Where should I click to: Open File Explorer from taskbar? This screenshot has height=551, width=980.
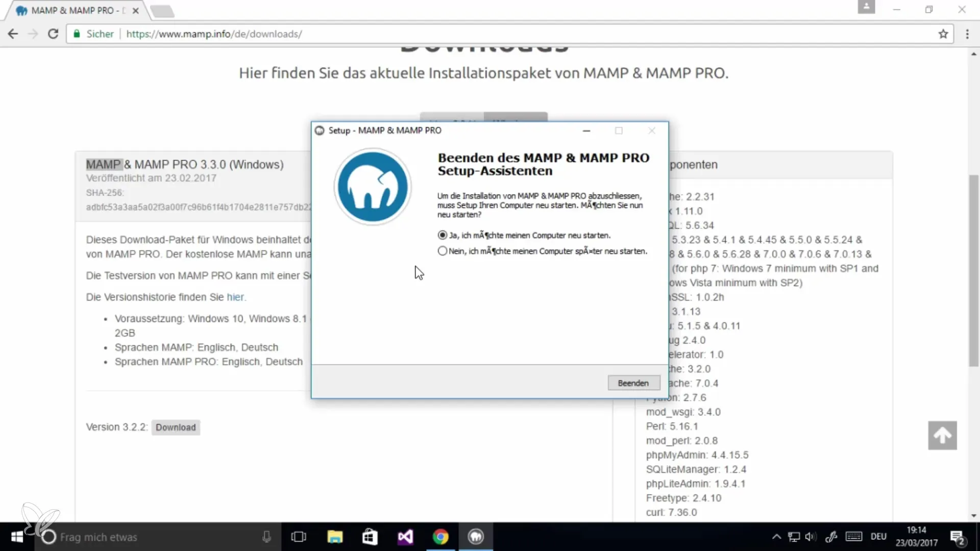pyautogui.click(x=335, y=537)
